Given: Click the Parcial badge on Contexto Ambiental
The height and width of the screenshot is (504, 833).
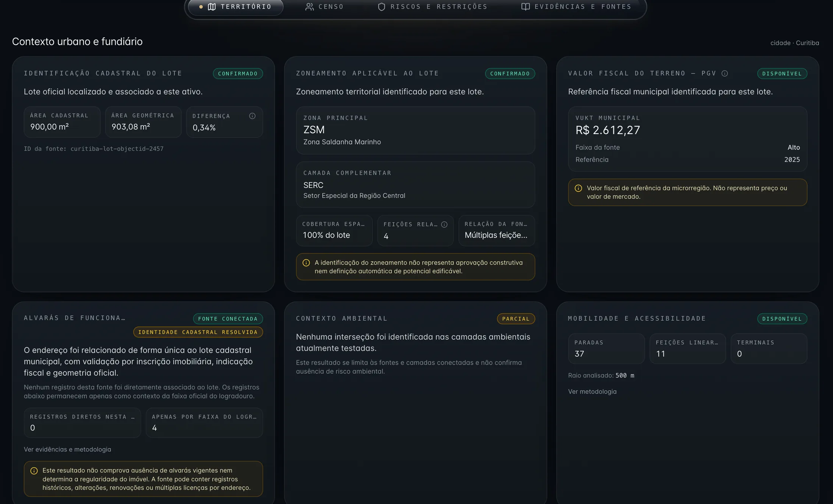Looking at the screenshot, I should click(x=516, y=319).
